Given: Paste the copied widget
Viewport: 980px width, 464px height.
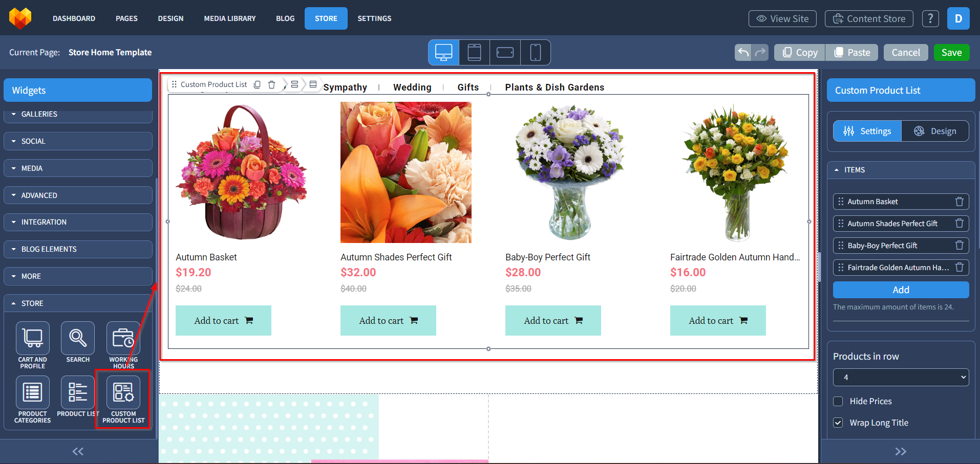Looking at the screenshot, I should pyautogui.click(x=852, y=52).
